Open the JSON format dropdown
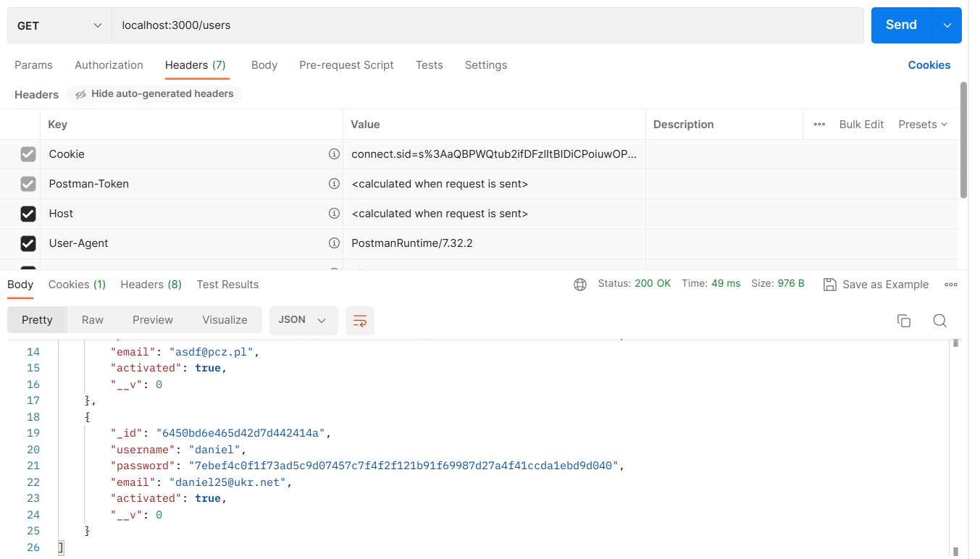The image size is (980, 559). tap(303, 320)
